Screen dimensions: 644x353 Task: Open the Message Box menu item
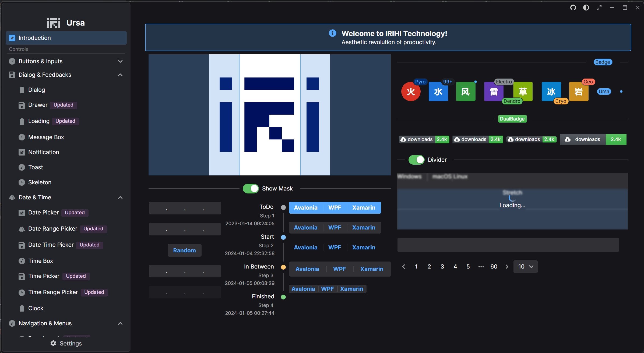pyautogui.click(x=46, y=137)
